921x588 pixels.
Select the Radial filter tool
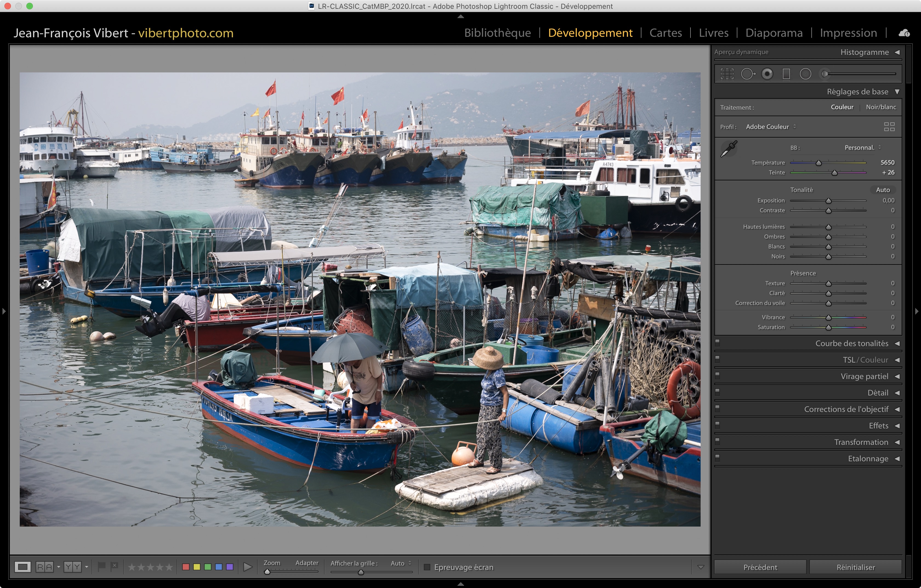(805, 74)
